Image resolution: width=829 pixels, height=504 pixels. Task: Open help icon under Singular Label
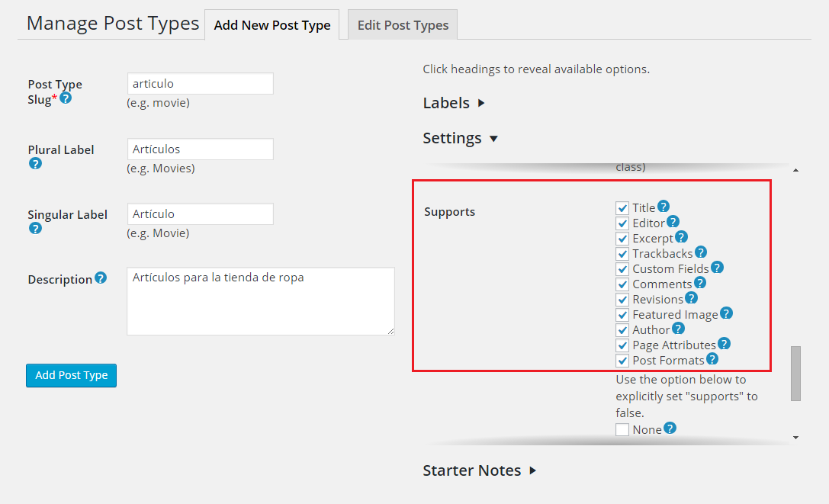click(x=35, y=229)
